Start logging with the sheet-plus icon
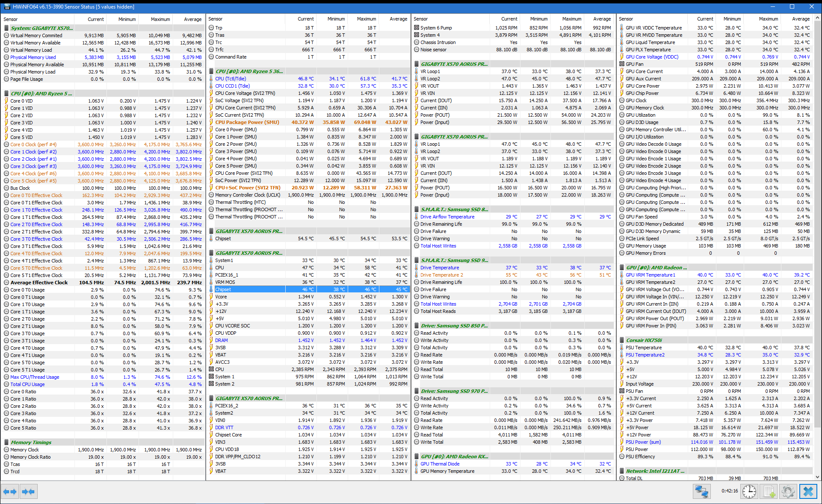Viewport: 822px width, 504px height. [769, 492]
